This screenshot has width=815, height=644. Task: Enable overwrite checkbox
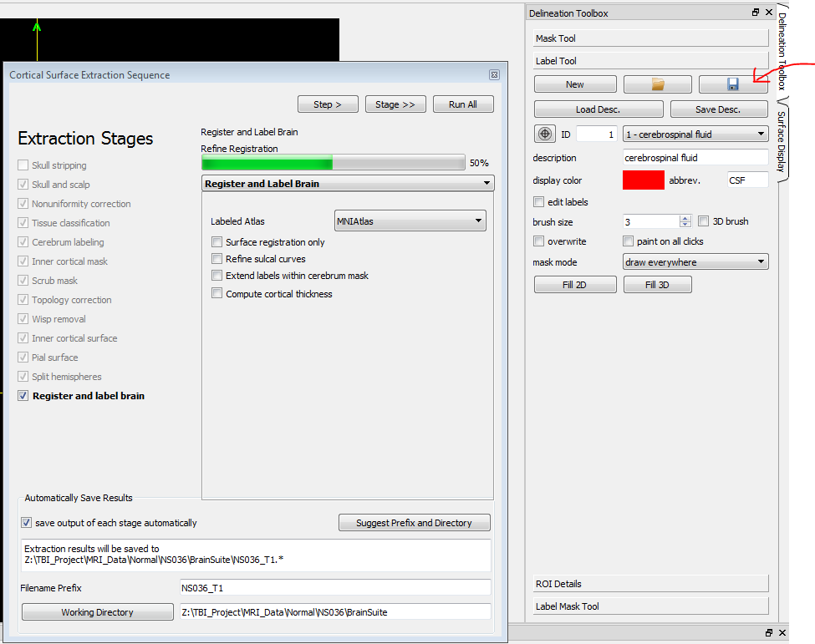[539, 241]
